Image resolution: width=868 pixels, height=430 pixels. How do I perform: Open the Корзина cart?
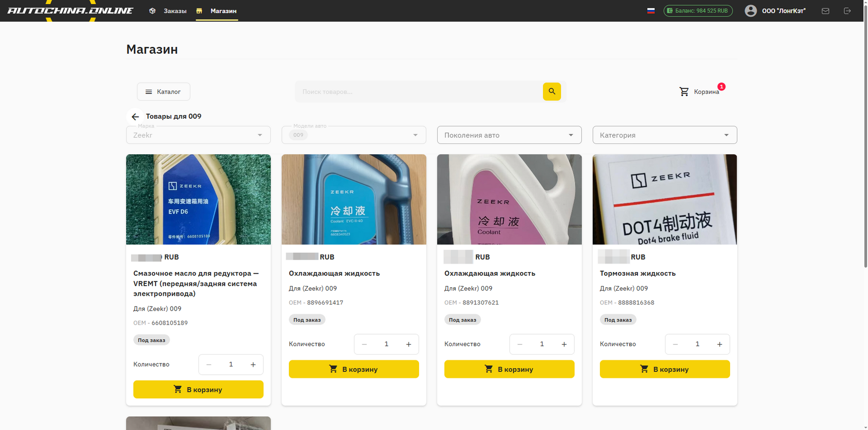pyautogui.click(x=699, y=91)
